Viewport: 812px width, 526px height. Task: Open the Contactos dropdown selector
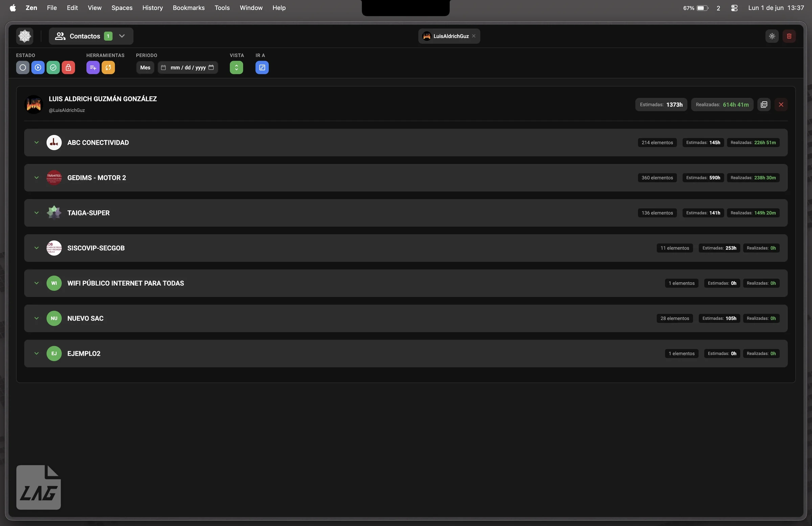[91, 36]
